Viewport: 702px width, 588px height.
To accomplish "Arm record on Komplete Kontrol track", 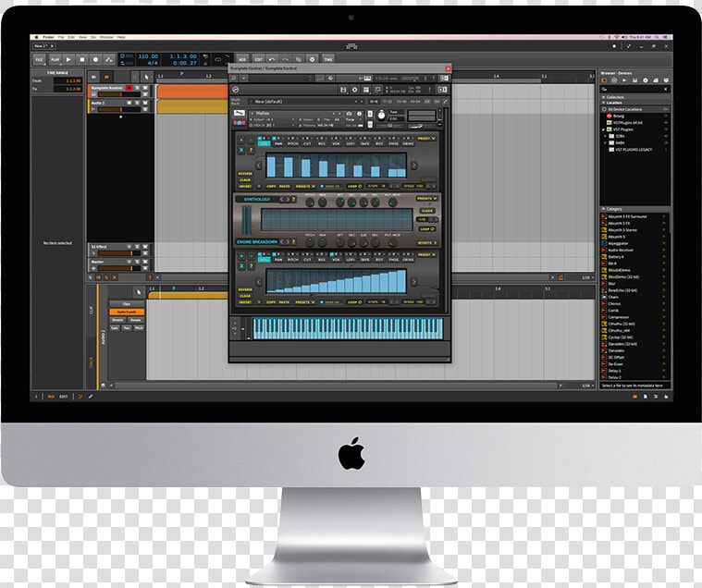I will pyautogui.click(x=129, y=88).
